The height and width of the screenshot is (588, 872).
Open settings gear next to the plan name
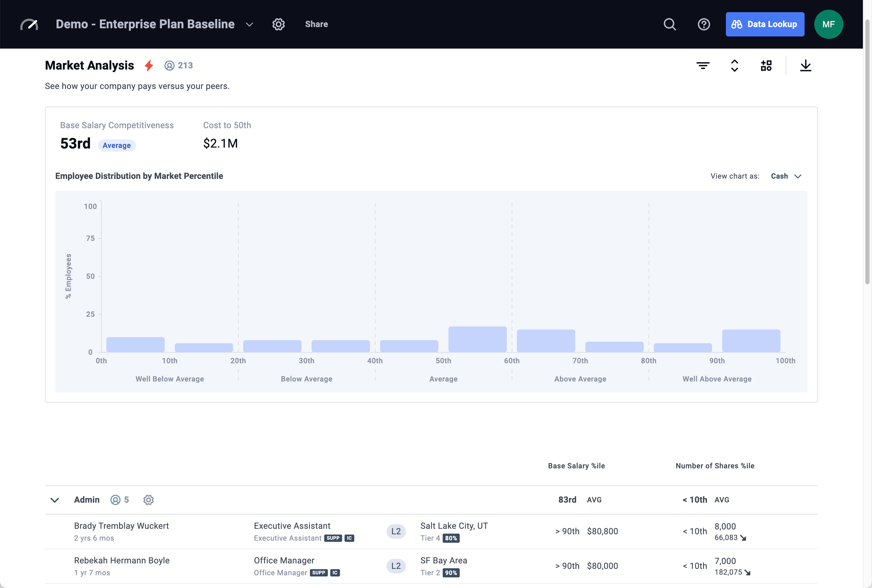click(x=278, y=24)
